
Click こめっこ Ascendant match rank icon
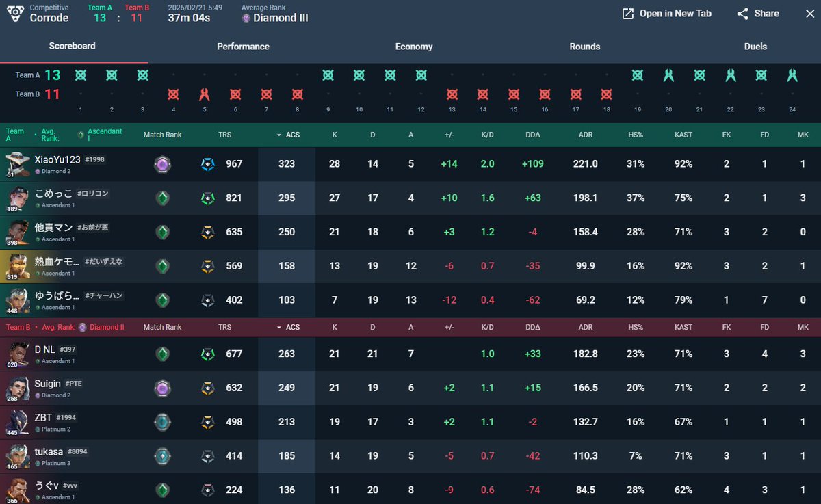point(162,198)
